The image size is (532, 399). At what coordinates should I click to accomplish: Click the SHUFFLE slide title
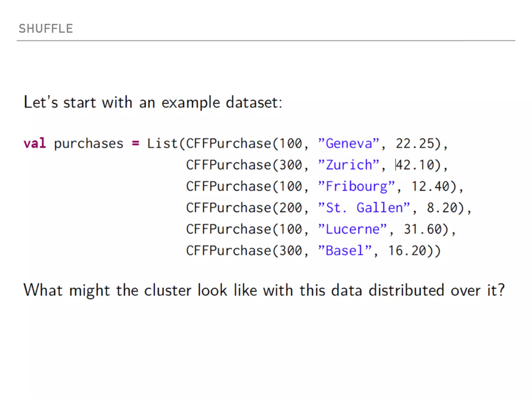46,29
